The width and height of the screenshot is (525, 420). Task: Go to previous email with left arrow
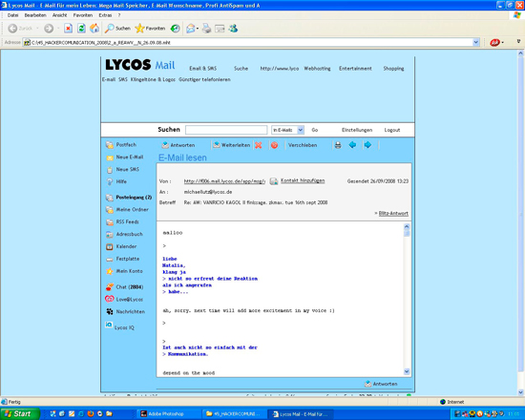tap(352, 145)
